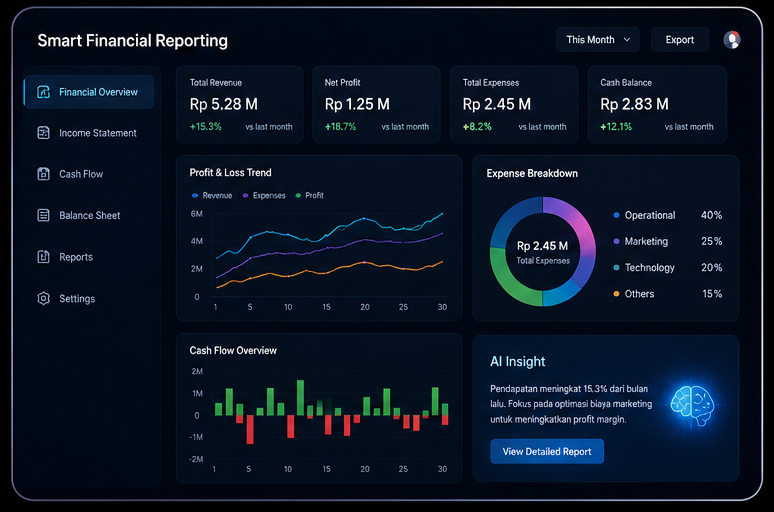This screenshot has width=774, height=512.
Task: Click the teal Technology legend dot
Action: pyautogui.click(x=616, y=268)
